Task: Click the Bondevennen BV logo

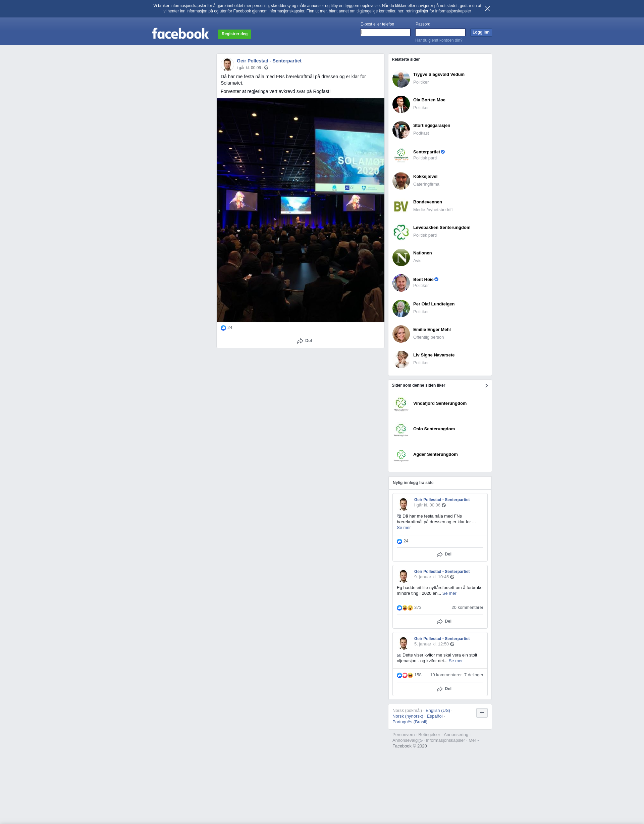Action: point(401,206)
